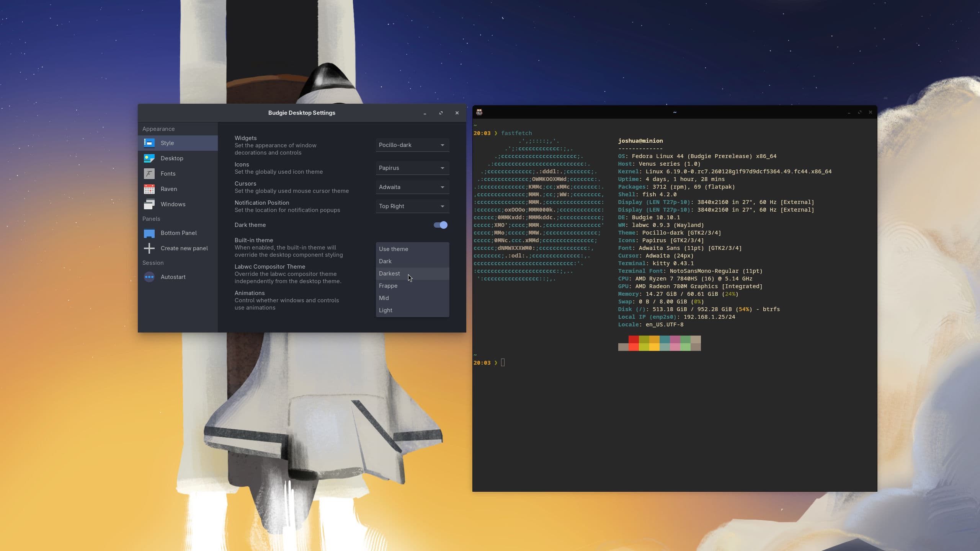Disable the Dark theme toggle
Viewport: 980px width, 551px height.
coord(440,225)
